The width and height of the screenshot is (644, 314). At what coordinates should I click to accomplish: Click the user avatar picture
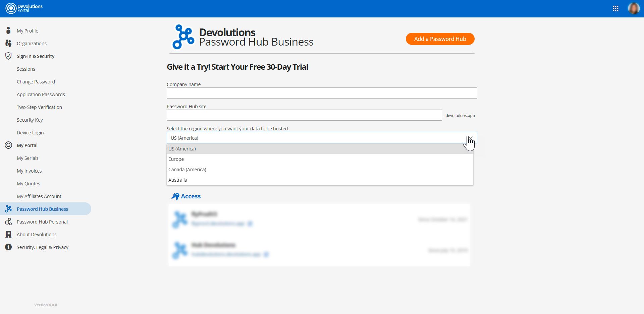634,8
